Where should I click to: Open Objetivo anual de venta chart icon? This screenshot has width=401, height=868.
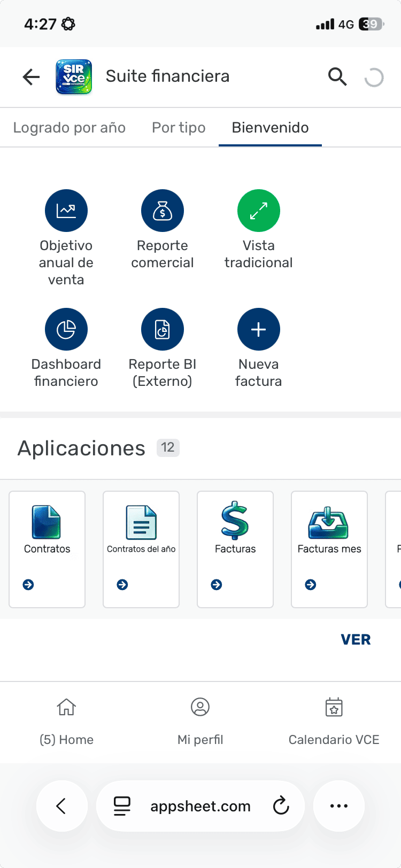click(66, 211)
